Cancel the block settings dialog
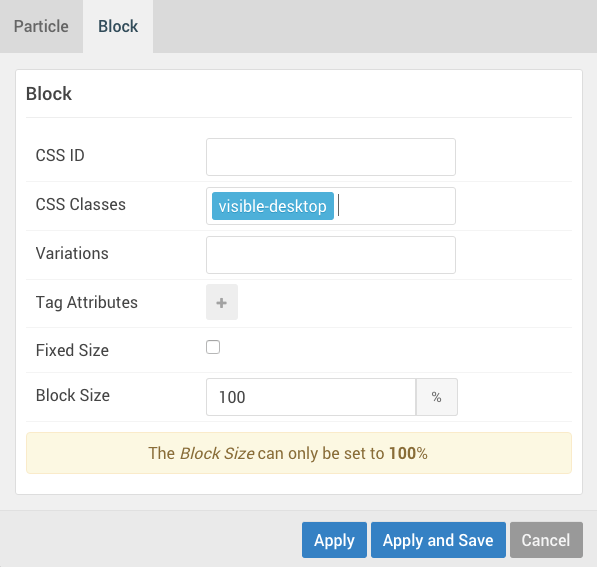This screenshot has width=597, height=567. click(x=546, y=540)
